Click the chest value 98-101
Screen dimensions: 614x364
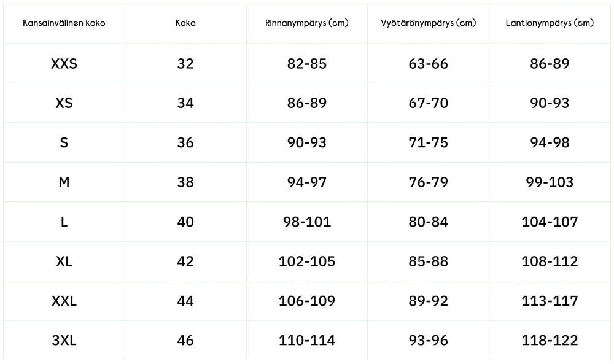coord(307,222)
